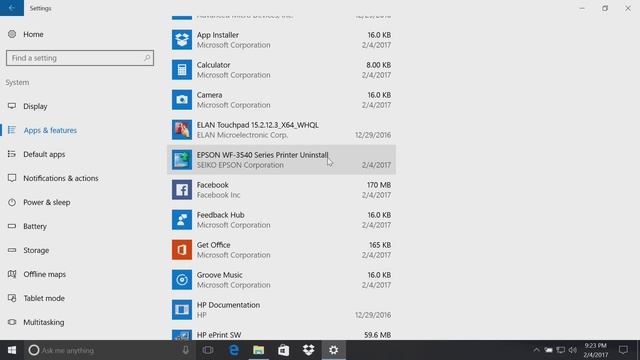
Task: Open the Store from taskbar
Action: point(284,350)
